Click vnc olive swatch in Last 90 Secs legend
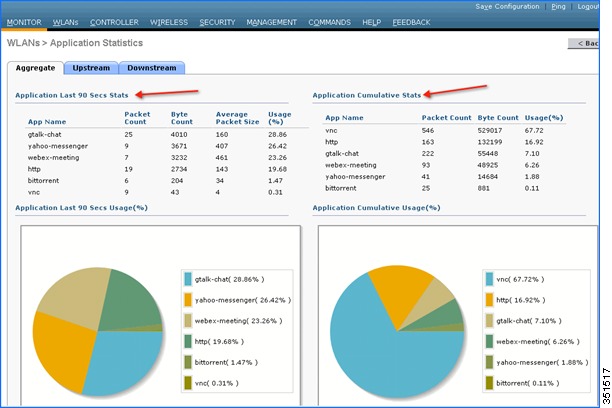The width and height of the screenshot is (612, 408). pos(188,383)
